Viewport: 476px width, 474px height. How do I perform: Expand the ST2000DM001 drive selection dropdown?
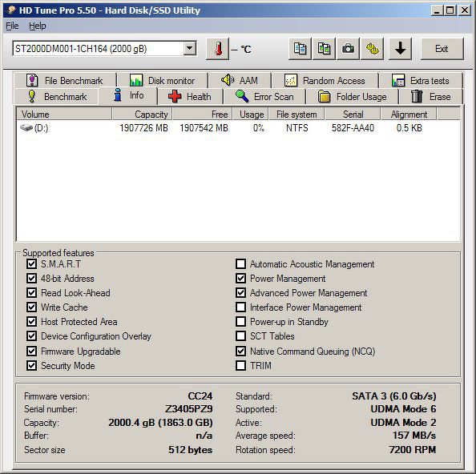coord(189,49)
